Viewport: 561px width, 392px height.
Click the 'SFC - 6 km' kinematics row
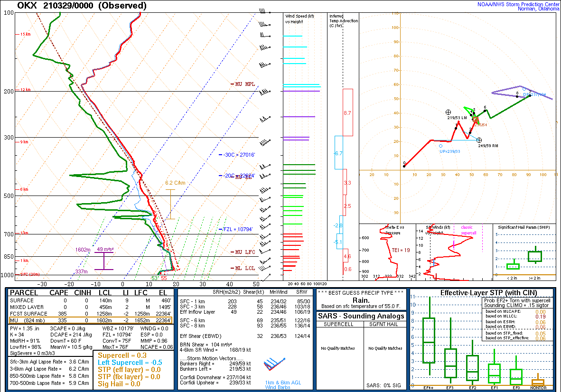pyautogui.click(x=245, y=320)
